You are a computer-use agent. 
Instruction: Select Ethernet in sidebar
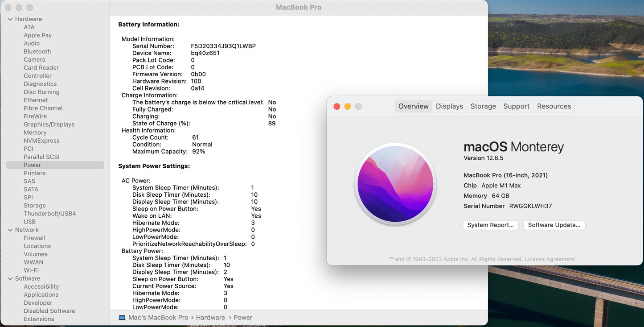point(36,100)
